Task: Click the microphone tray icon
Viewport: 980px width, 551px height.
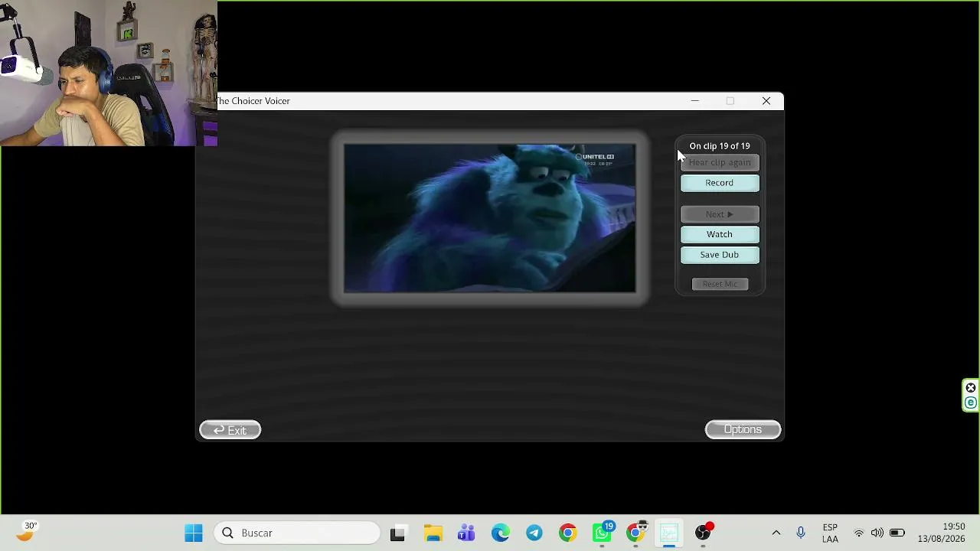Action: 801,533
